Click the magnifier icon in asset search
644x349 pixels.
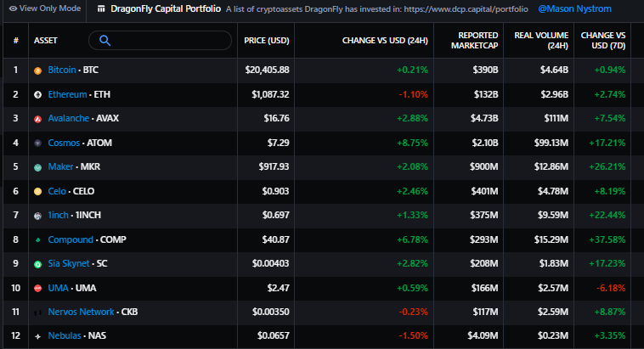click(x=105, y=40)
